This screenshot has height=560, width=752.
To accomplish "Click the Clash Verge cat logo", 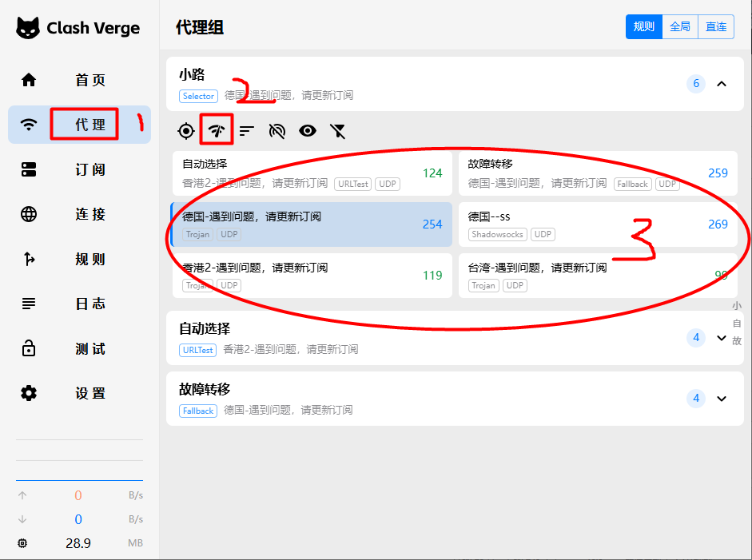I will click(x=29, y=28).
